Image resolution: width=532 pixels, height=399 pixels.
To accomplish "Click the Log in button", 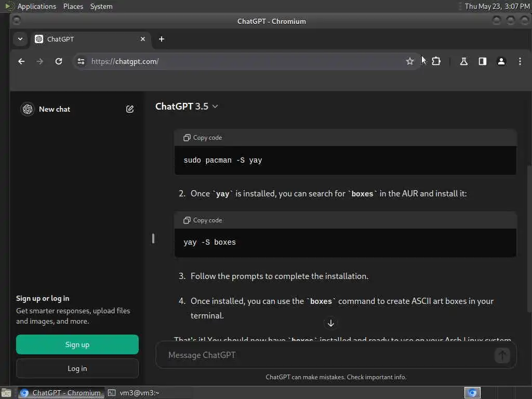I will point(77,368).
